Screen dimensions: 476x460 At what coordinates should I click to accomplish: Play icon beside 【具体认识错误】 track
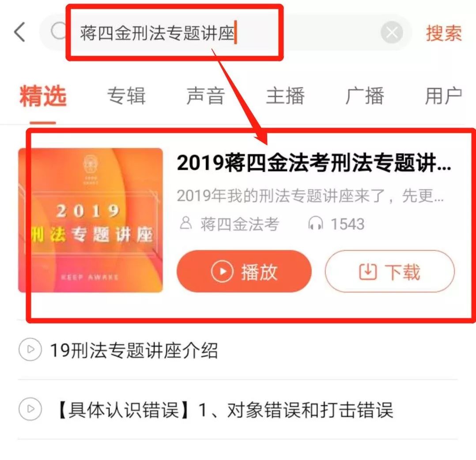coord(30,409)
